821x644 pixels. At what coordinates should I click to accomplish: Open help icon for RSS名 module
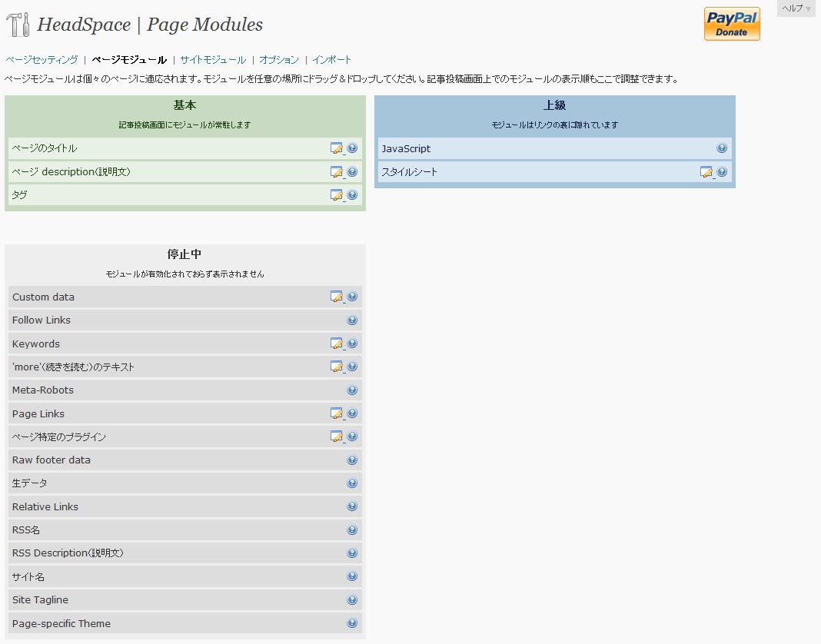tap(352, 529)
